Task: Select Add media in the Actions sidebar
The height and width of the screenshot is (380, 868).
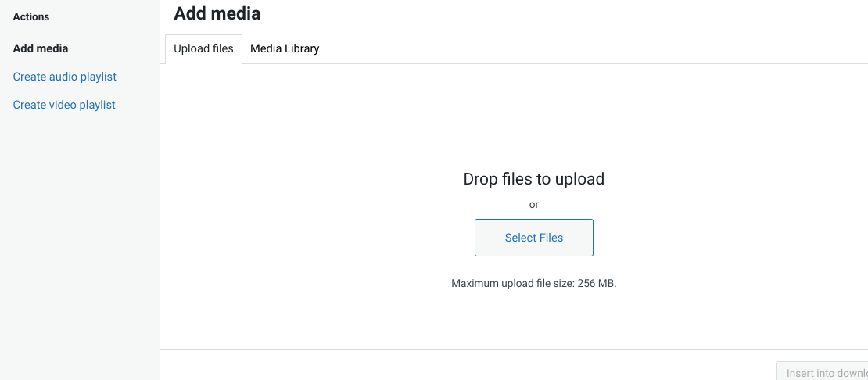Action: (41, 48)
